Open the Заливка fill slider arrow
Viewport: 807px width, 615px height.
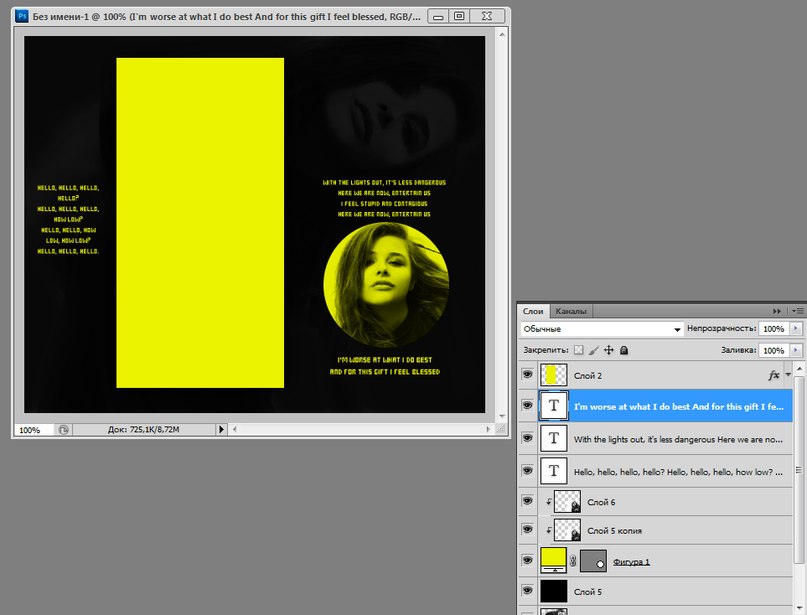tap(796, 350)
